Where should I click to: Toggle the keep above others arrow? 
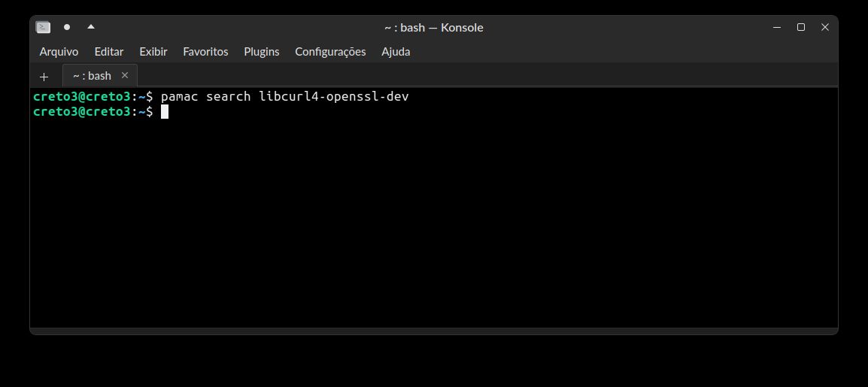point(91,26)
